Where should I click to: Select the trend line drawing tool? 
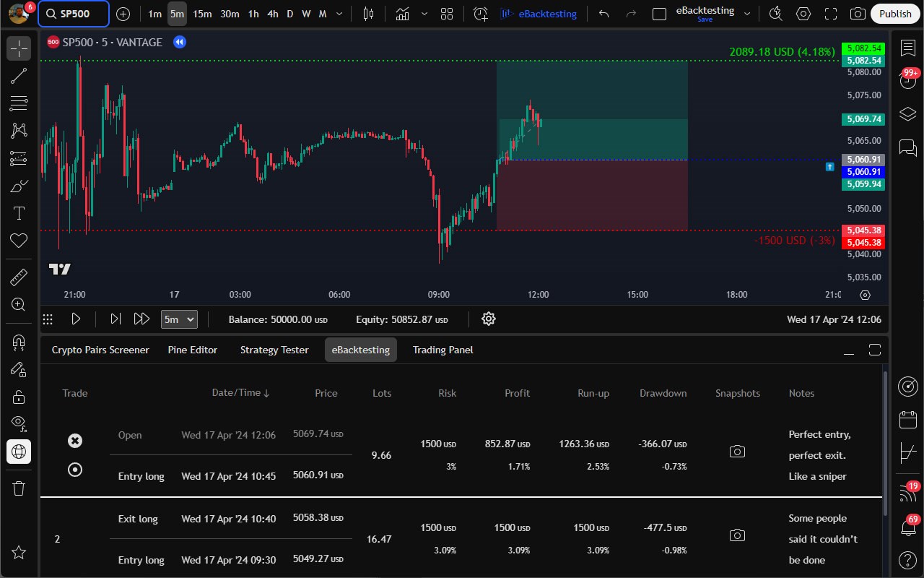click(19, 76)
